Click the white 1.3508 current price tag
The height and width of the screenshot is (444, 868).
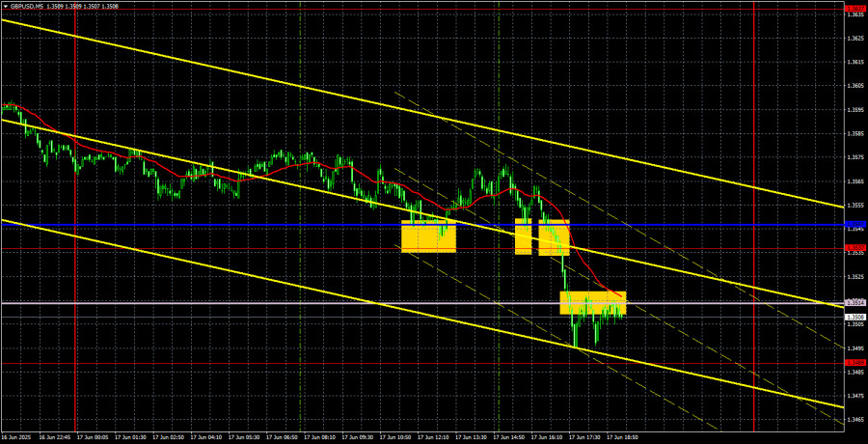pyautogui.click(x=855, y=317)
